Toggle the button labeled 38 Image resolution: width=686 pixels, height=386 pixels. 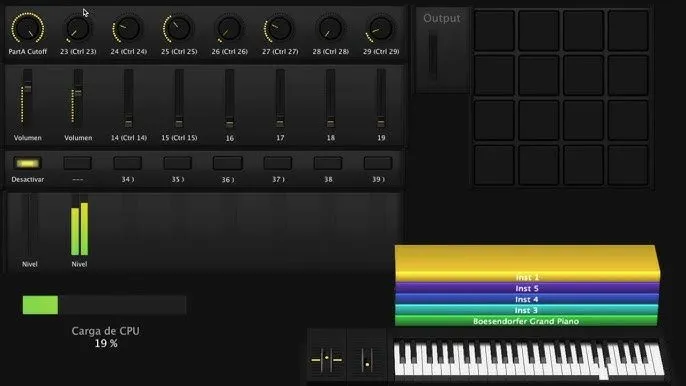pyautogui.click(x=328, y=163)
